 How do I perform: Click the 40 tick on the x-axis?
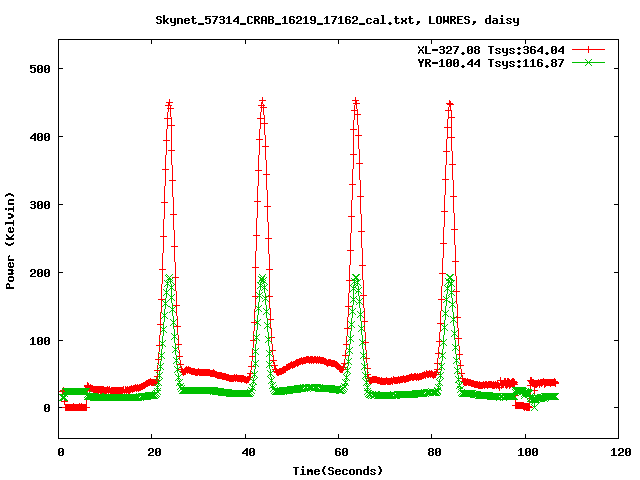point(245,452)
